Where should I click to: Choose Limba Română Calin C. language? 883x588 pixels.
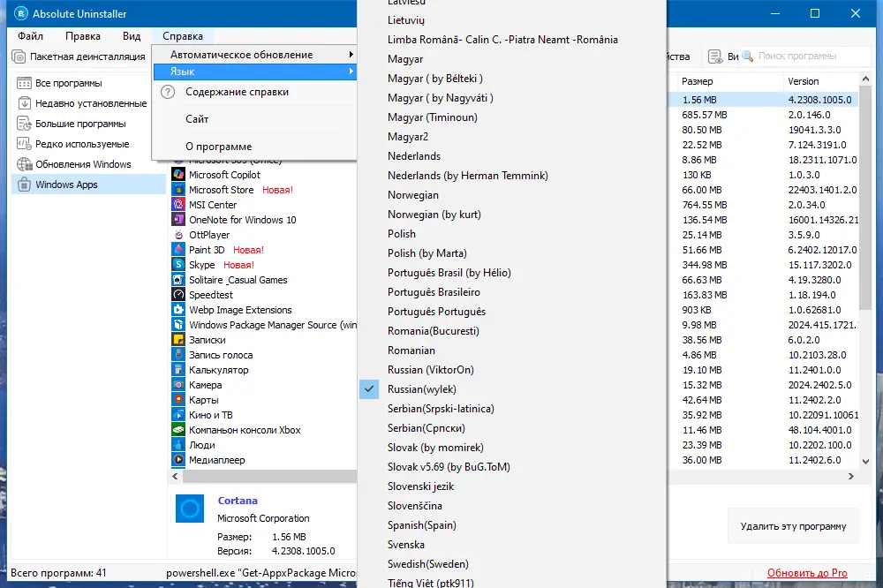click(x=502, y=40)
